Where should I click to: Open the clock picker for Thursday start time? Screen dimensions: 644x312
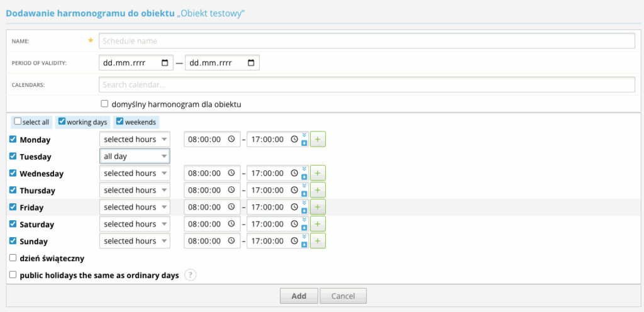(231, 190)
